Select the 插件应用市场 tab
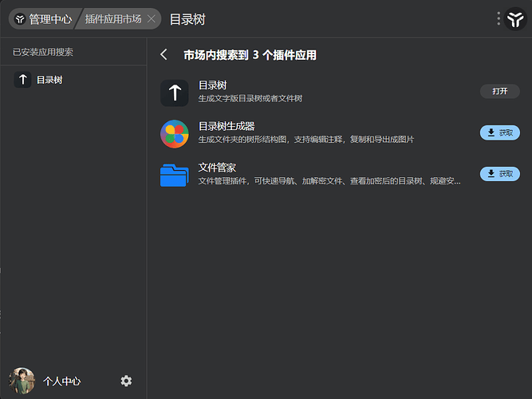This screenshot has width=532, height=399. pyautogui.click(x=113, y=18)
